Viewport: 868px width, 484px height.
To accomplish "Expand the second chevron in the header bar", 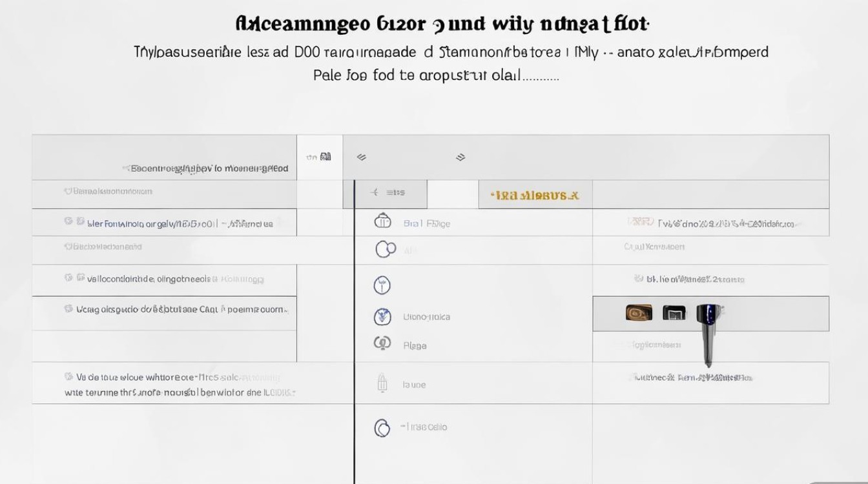I will tap(460, 157).
